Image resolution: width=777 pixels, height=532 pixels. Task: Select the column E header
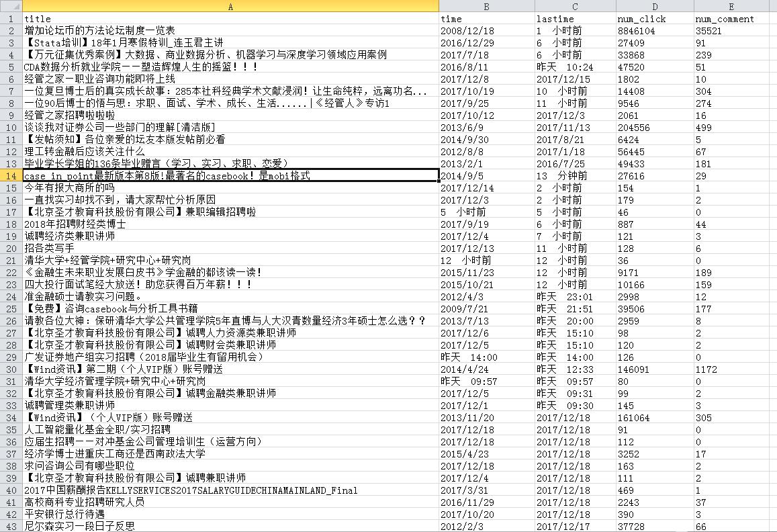(x=735, y=6)
